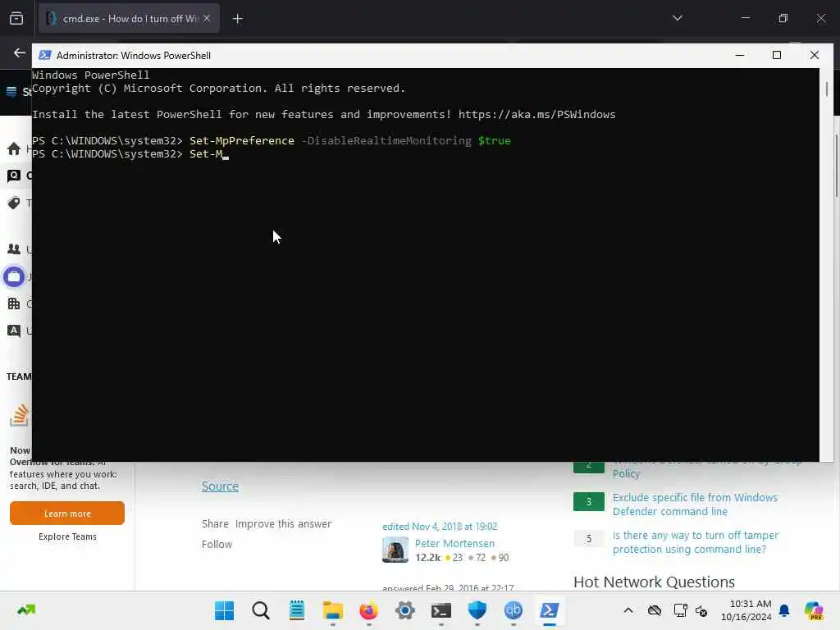Open Settings gear on the taskbar

pos(405,610)
